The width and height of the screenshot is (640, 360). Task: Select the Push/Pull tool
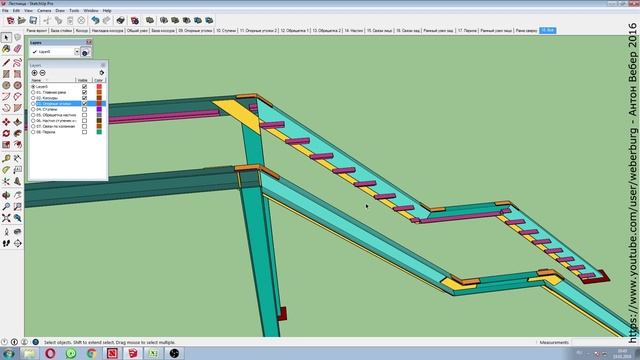coord(17,122)
